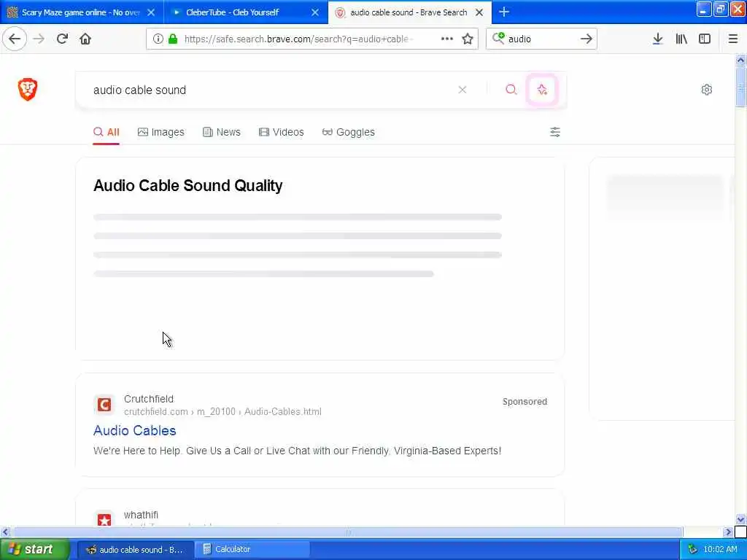This screenshot has width=747, height=560.
Task: Open the Goggles tab
Action: click(348, 132)
